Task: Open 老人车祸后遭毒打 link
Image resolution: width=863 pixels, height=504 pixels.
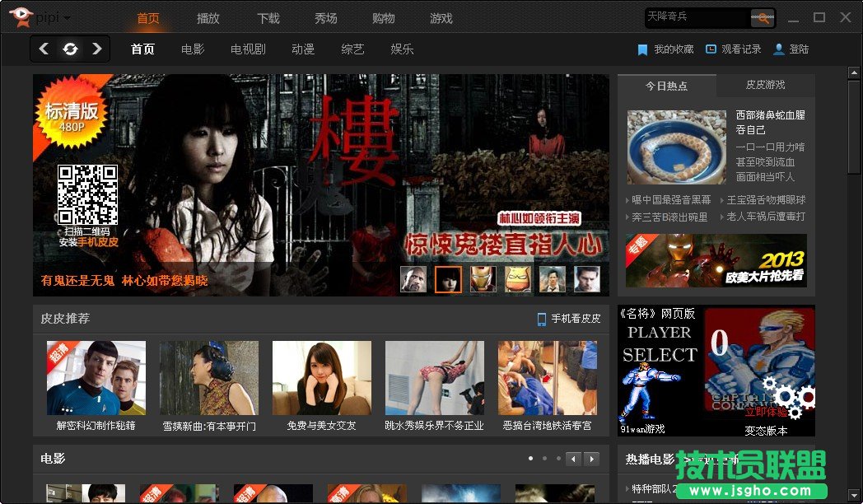Action: 766,217
